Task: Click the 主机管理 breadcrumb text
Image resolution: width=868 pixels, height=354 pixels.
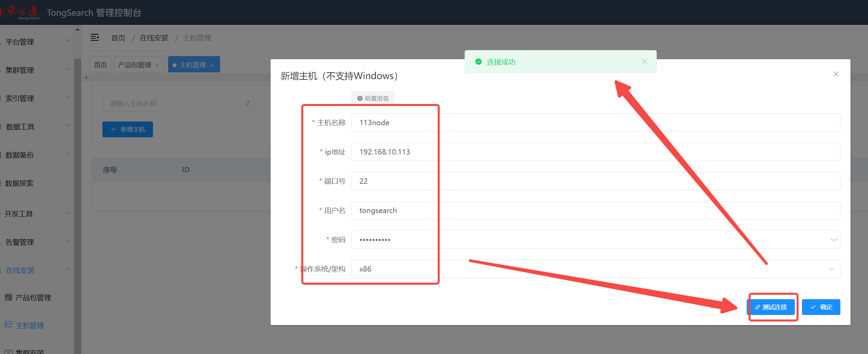Action: pyautogui.click(x=197, y=38)
